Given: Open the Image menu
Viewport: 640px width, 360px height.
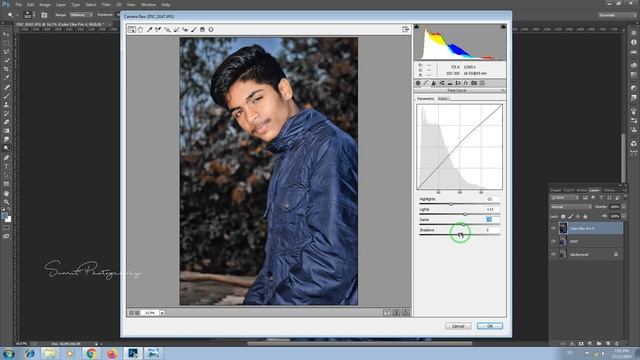Looking at the screenshot, I should click(44, 4).
